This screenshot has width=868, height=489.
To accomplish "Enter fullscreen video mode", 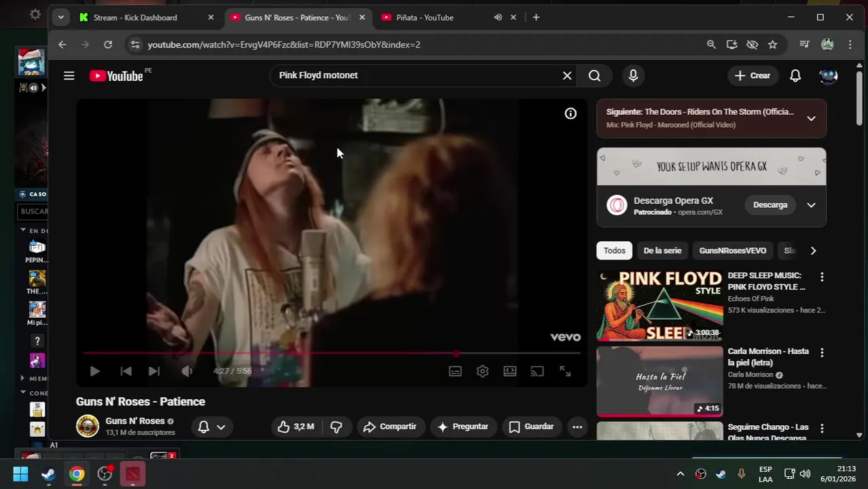I will click(x=565, y=371).
